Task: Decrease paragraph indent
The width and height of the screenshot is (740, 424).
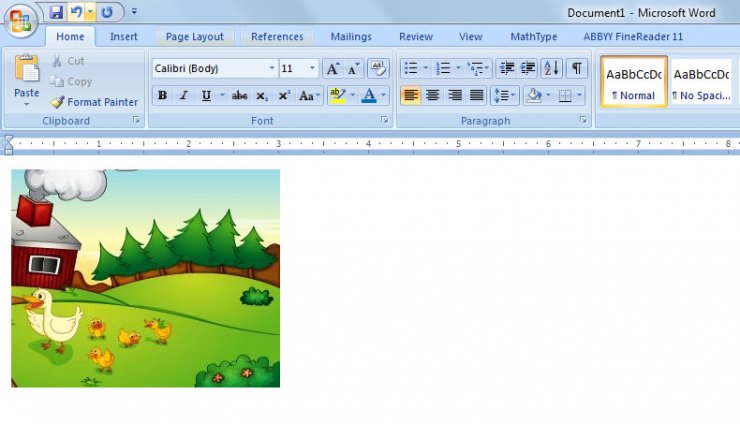Action: tap(507, 68)
